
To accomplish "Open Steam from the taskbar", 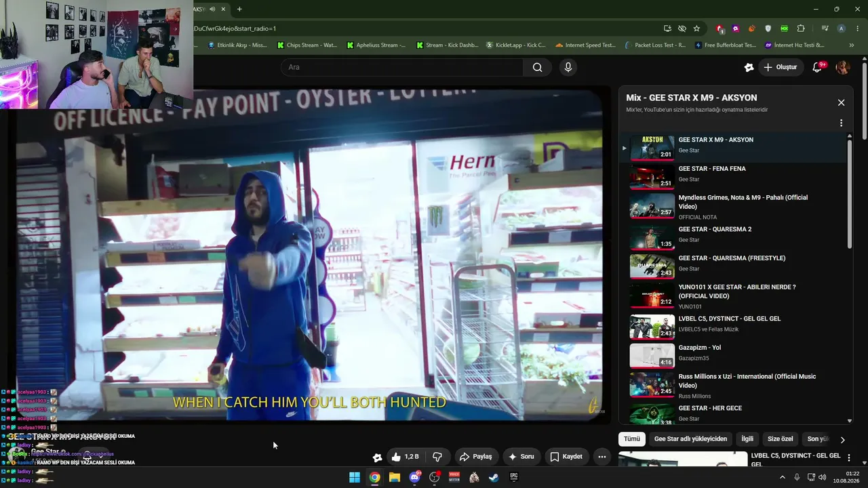I will tap(494, 477).
